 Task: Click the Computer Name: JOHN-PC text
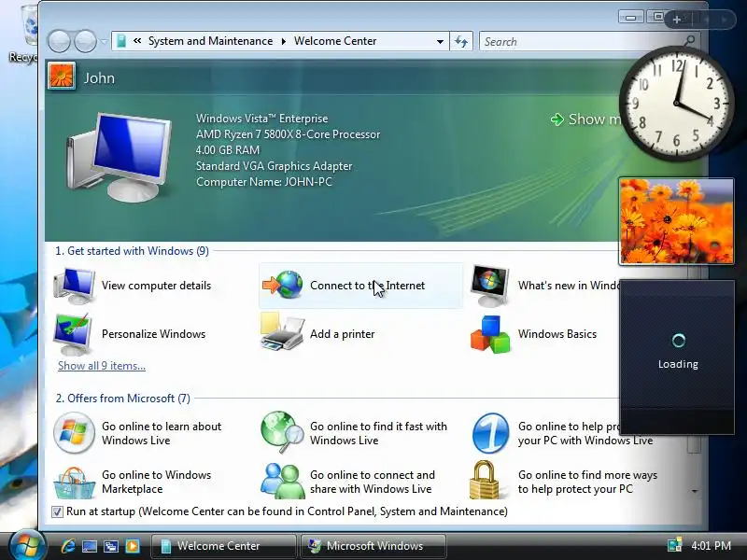[x=263, y=182]
